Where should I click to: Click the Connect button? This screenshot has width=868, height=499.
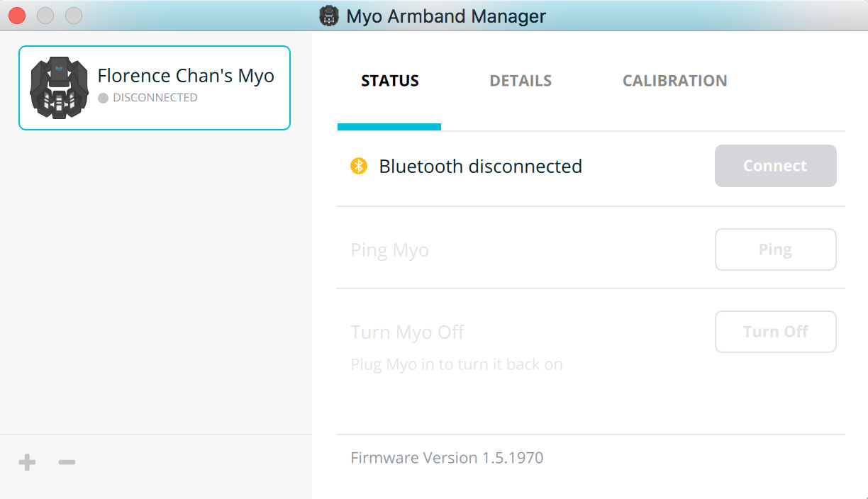[x=776, y=166]
